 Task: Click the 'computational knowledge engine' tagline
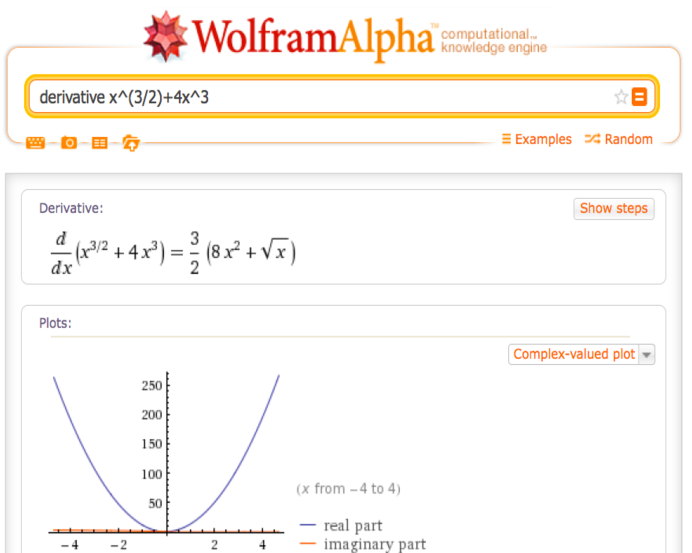tap(494, 41)
